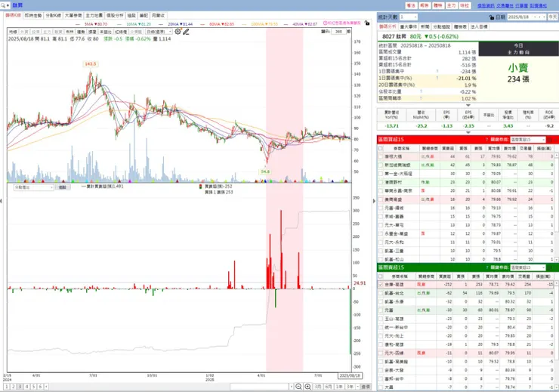Click the pink info icon above chart
This screenshot has width=559, height=392.
[325, 23]
